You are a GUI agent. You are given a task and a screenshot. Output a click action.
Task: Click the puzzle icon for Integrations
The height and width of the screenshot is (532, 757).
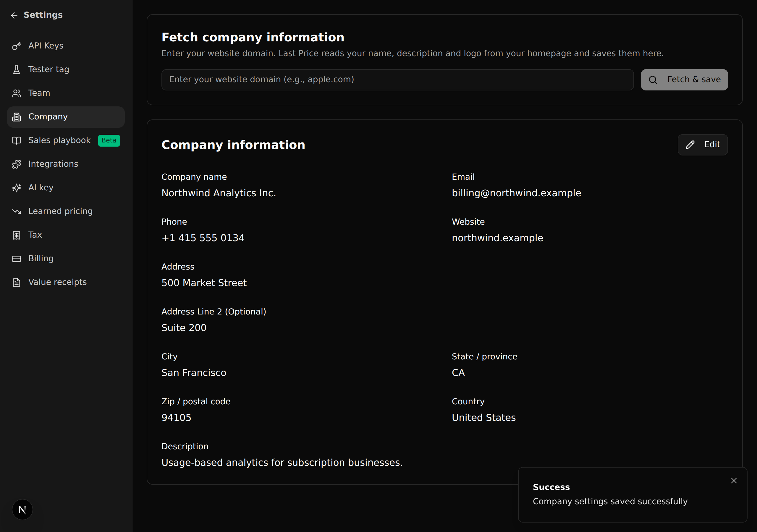[17, 164]
